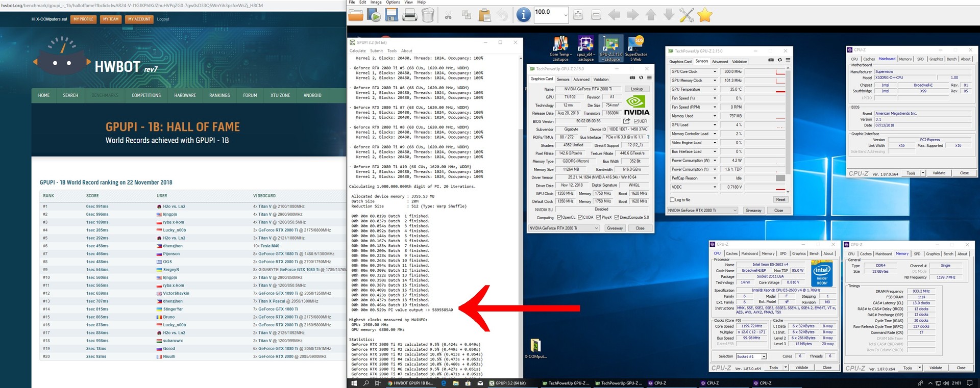Image resolution: width=980 pixels, height=388 pixels.
Task: Toggle UEFI checkbox in GPU-Z
Action: point(636,121)
